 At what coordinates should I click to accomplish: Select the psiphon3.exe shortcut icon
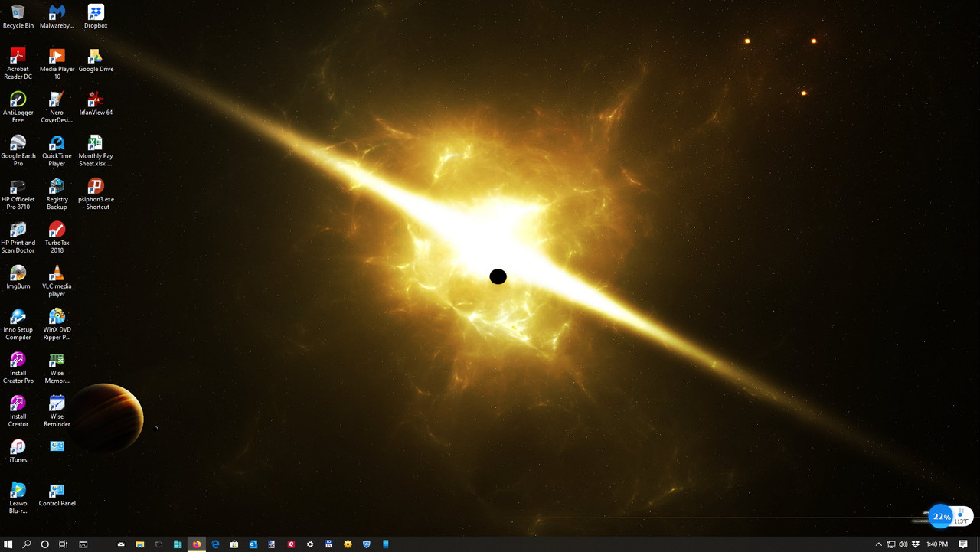click(x=96, y=194)
